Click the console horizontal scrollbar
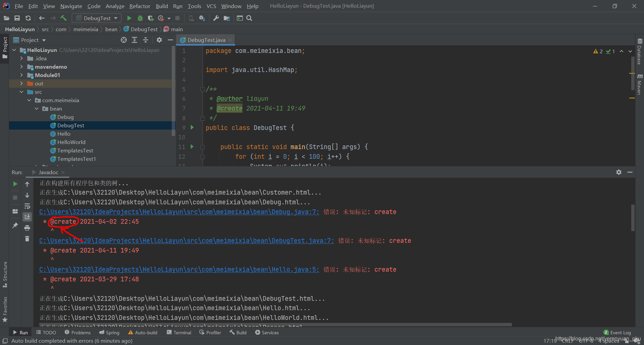 (x=275, y=325)
